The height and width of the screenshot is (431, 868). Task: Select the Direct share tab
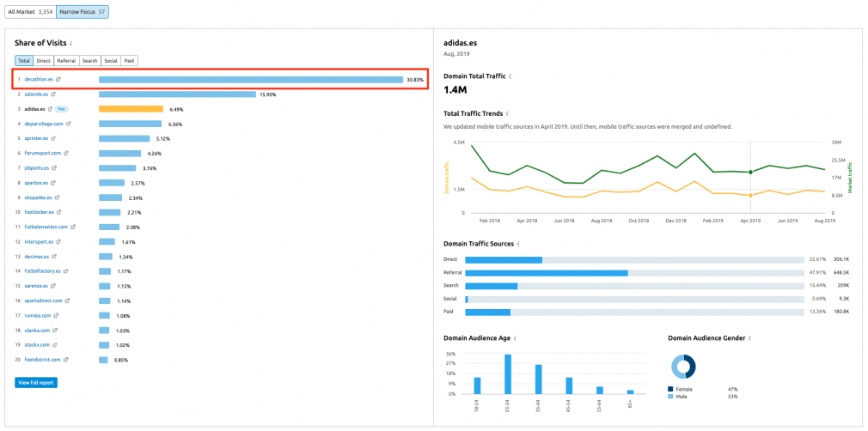click(x=43, y=61)
